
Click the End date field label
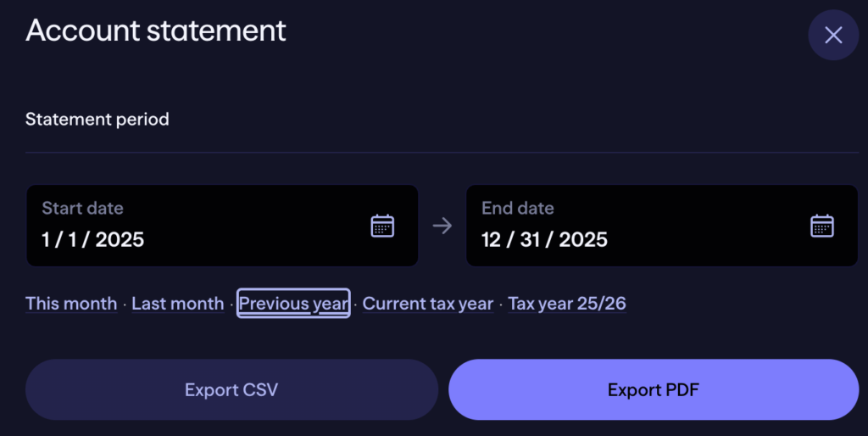click(x=518, y=209)
